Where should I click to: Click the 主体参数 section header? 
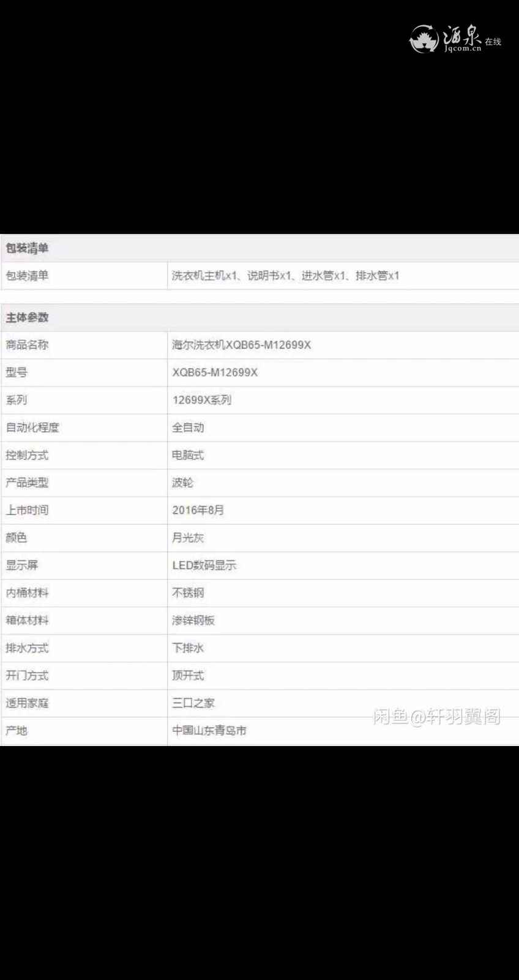[x=259, y=317]
